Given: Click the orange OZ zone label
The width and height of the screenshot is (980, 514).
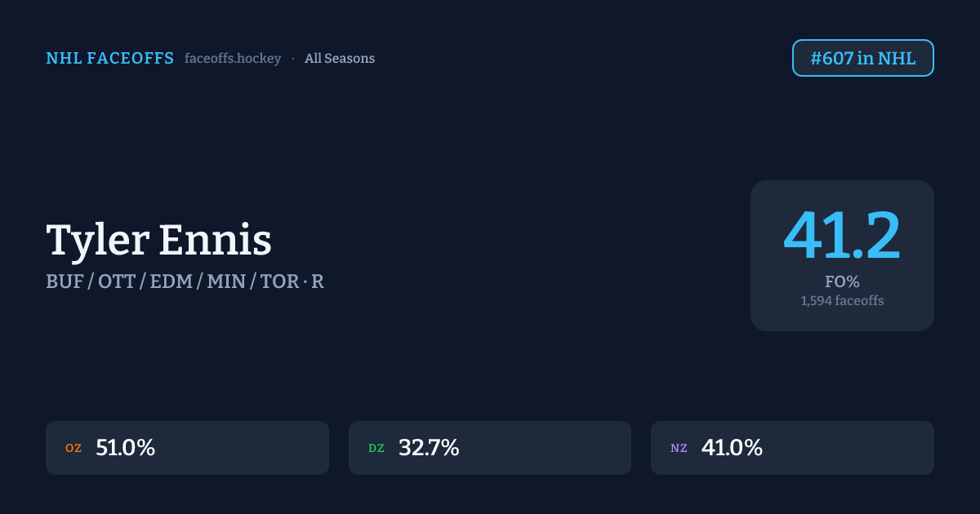Looking at the screenshot, I should (x=73, y=448).
